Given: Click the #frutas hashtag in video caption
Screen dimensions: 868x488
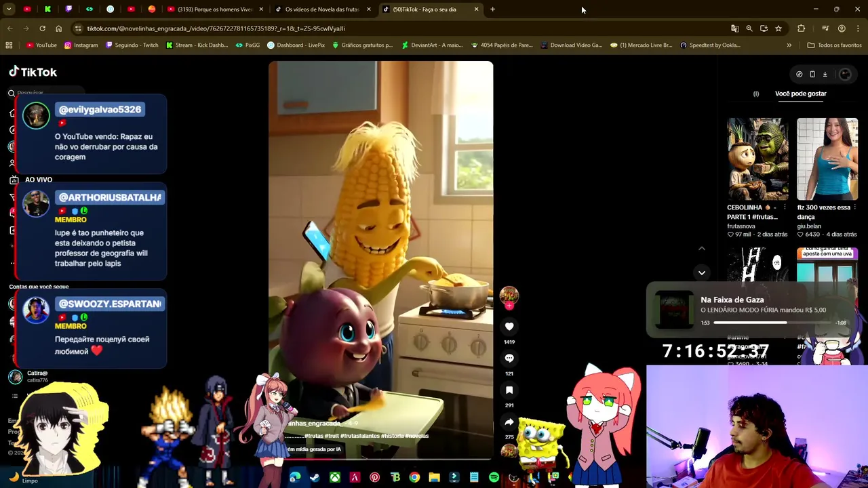Looking at the screenshot, I should click(313, 436).
